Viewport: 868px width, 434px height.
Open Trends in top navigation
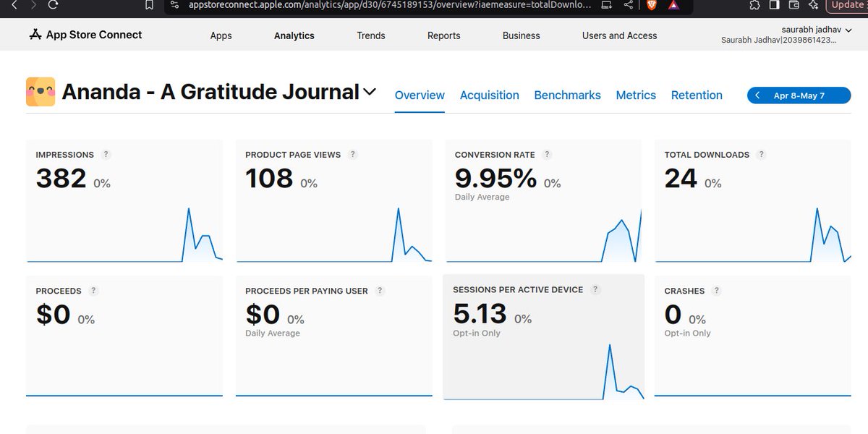click(371, 35)
